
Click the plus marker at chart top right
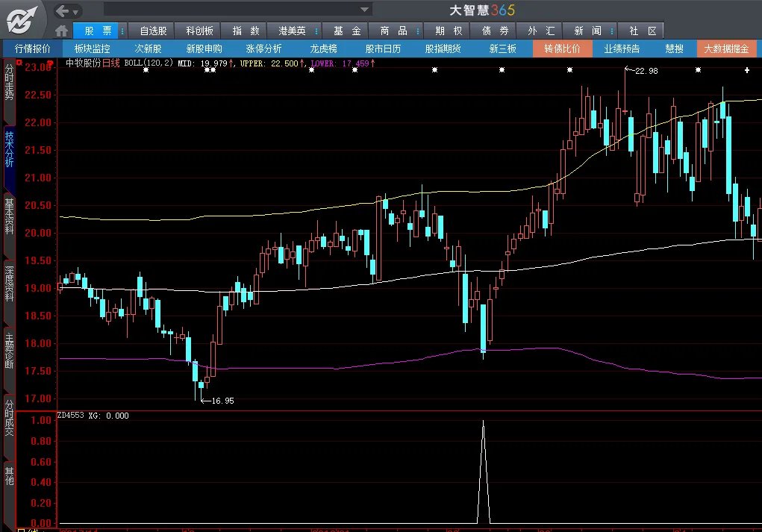[x=747, y=70]
